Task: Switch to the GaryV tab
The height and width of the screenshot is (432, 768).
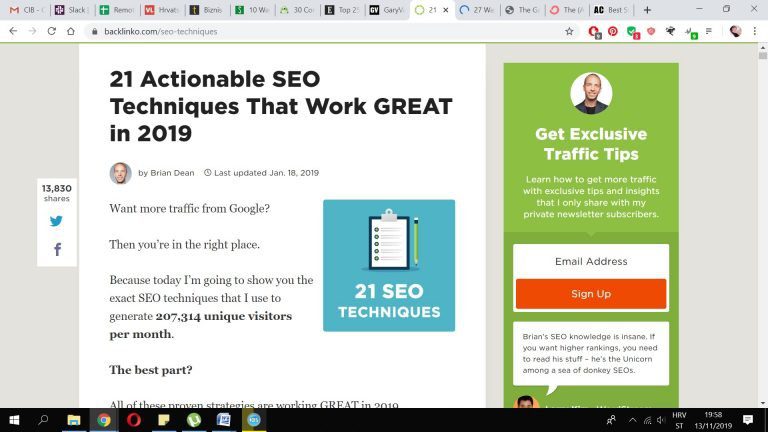Action: (x=387, y=10)
